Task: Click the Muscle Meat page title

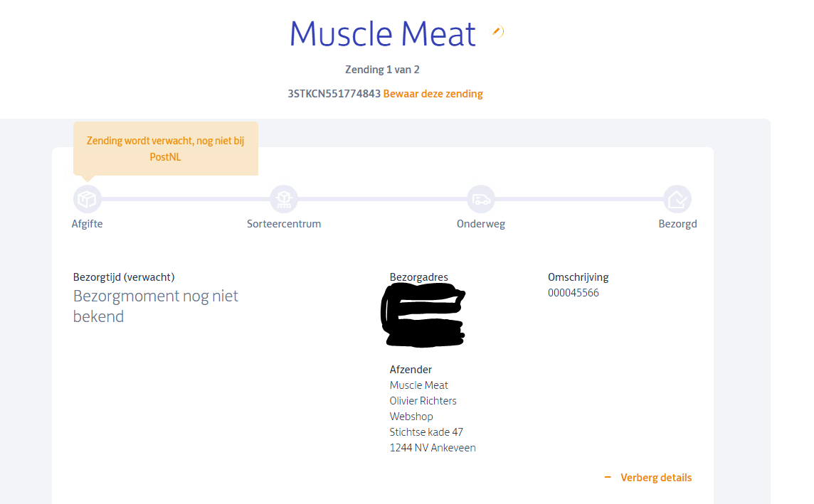Action: [x=382, y=34]
